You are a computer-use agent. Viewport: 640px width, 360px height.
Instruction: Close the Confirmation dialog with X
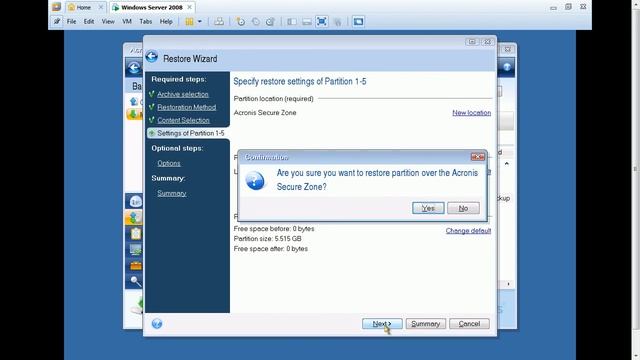pos(478,157)
